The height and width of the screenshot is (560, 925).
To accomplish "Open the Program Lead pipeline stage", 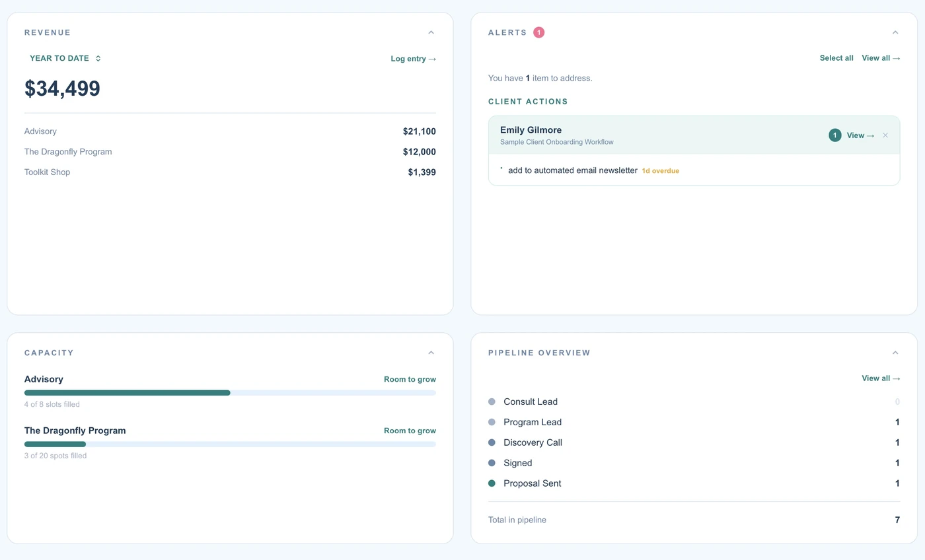I will tap(694, 422).
